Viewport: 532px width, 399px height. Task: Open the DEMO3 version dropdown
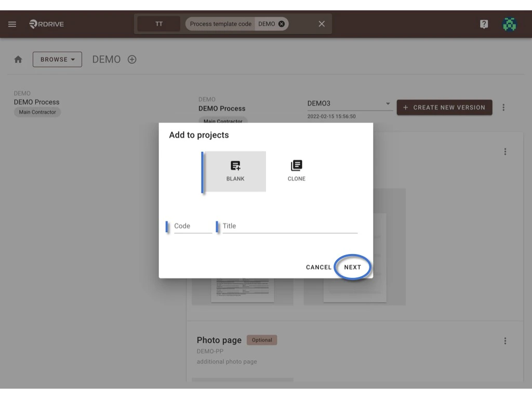coord(387,103)
